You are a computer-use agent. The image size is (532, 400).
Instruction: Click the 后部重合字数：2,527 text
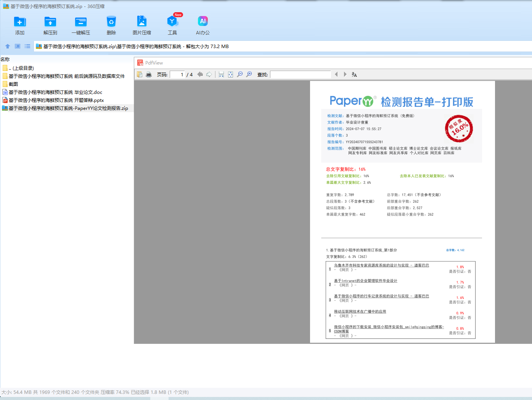coord(405,208)
